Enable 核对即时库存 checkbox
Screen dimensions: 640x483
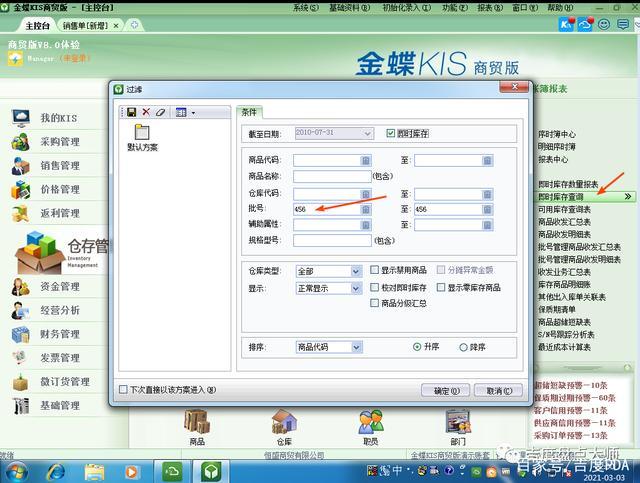(x=374, y=287)
